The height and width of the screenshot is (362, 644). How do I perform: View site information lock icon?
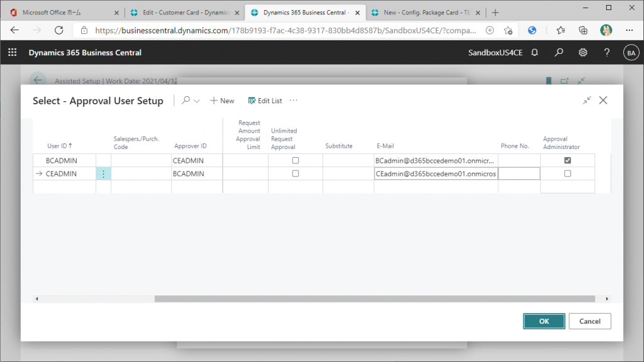tap(84, 30)
